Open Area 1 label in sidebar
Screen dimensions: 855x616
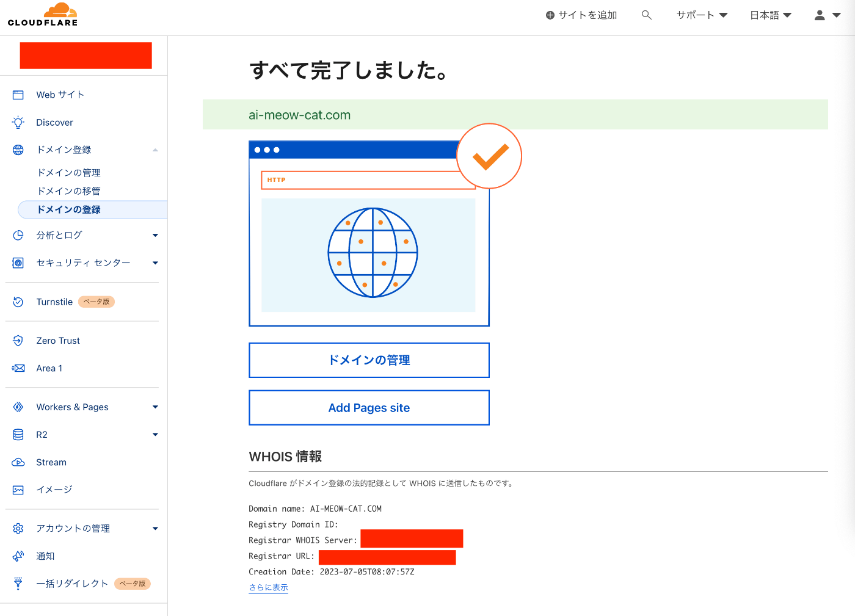pyautogui.click(x=49, y=368)
